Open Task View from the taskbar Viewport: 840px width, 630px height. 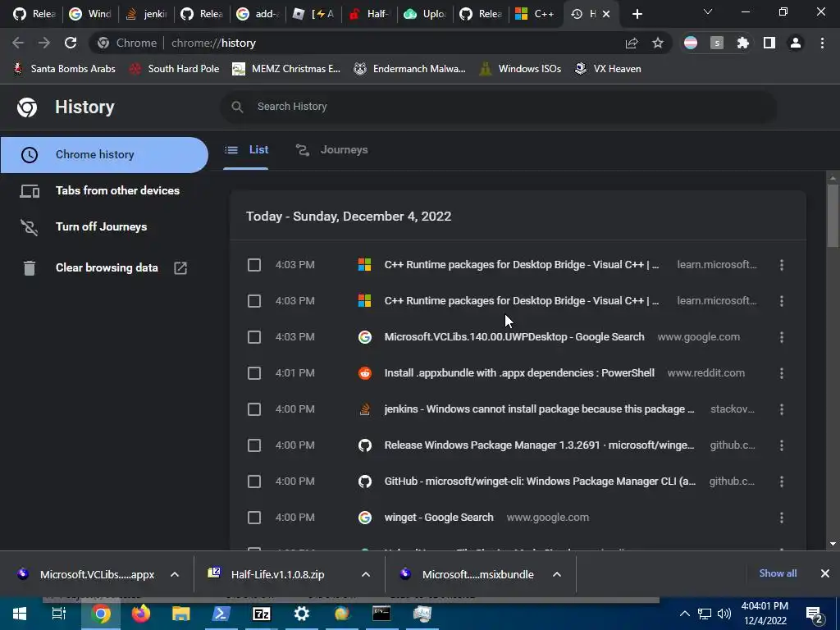tap(59, 614)
